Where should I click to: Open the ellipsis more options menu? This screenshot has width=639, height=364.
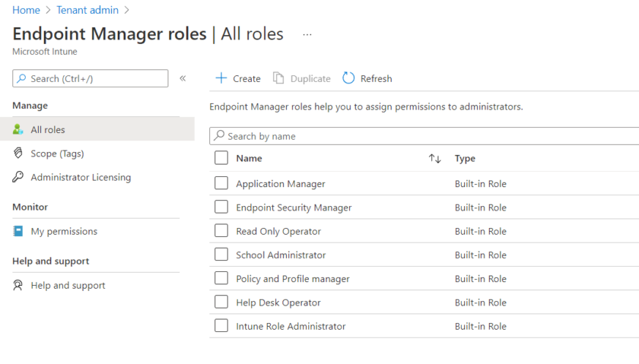point(307,35)
